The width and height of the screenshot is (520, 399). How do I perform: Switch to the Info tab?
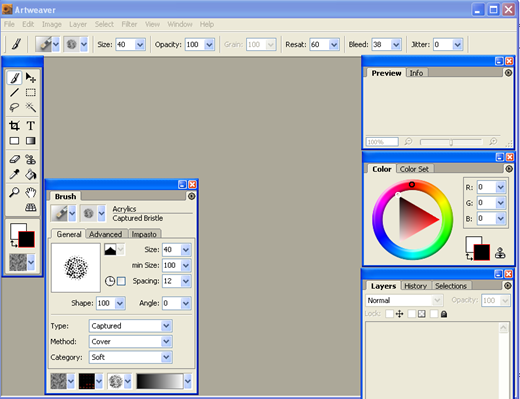(417, 73)
